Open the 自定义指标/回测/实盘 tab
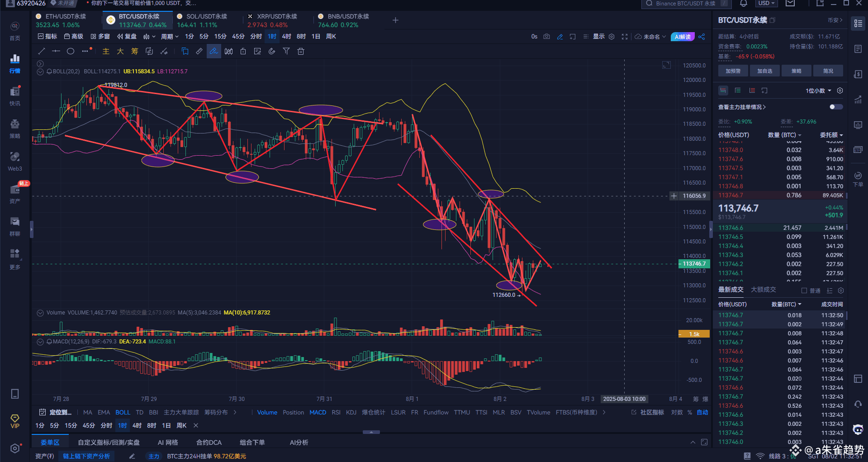The image size is (868, 462). (109, 442)
